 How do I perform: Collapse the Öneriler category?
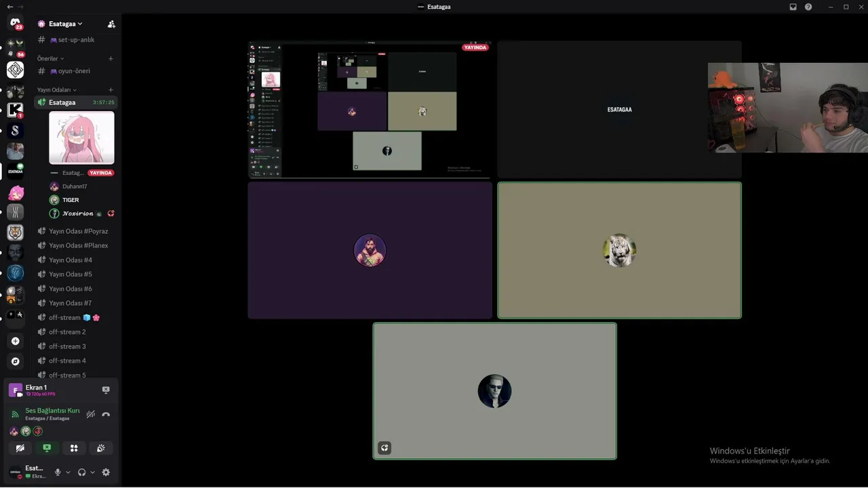click(x=51, y=58)
